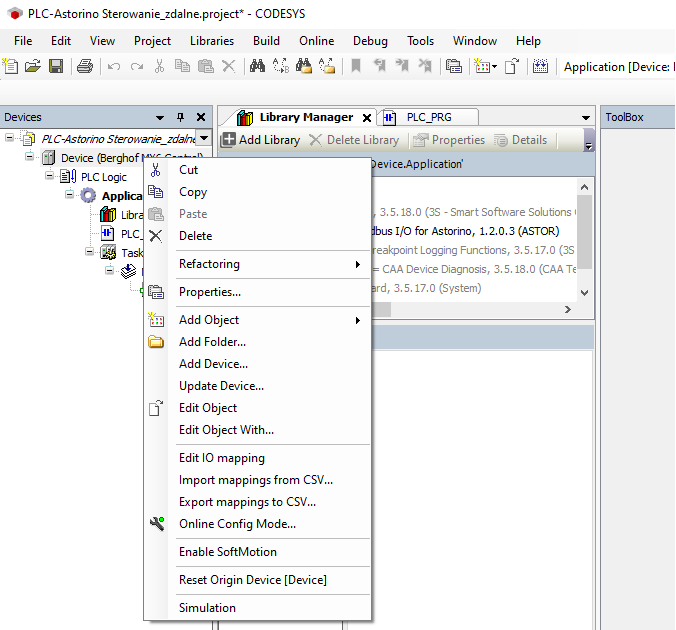Open the project name dropdown in the device tree

(204, 138)
